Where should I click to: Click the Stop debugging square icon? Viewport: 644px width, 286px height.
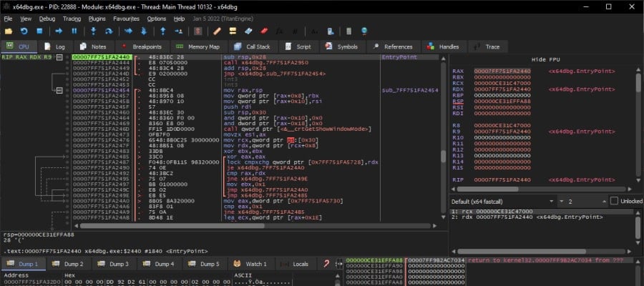pyautogui.click(x=39, y=31)
